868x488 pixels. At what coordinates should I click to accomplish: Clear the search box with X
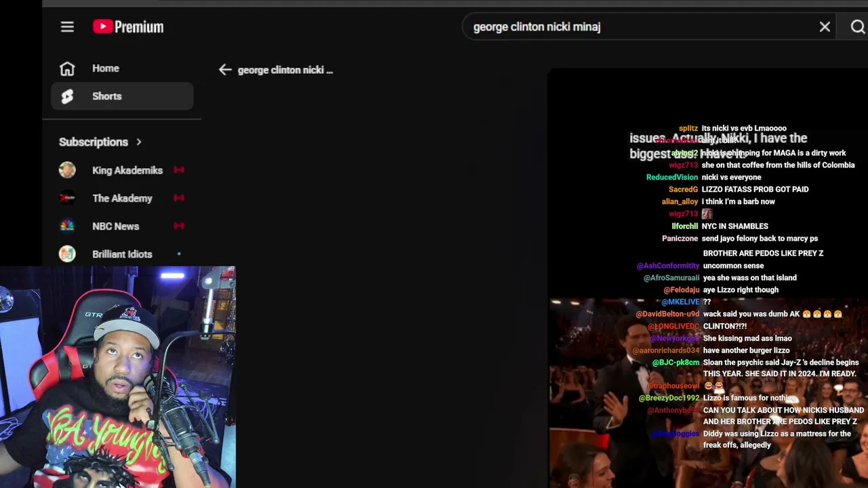click(825, 27)
